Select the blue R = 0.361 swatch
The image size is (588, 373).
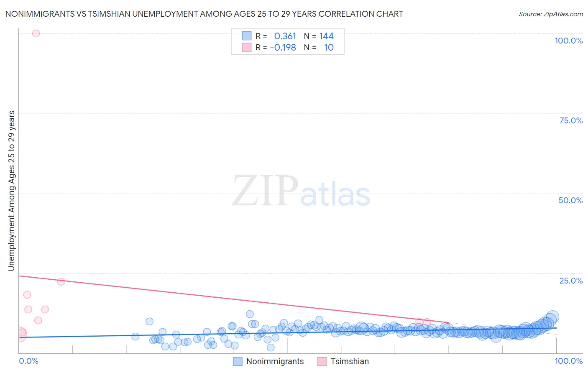tap(247, 36)
